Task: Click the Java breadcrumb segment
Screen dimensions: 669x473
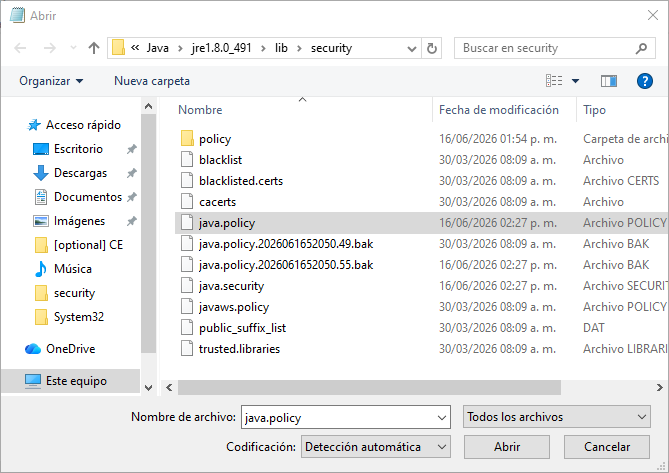Action: (x=157, y=48)
